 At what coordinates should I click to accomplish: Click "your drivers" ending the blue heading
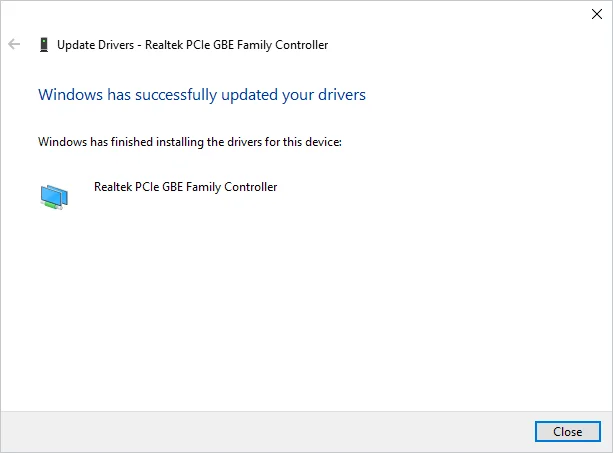coord(324,95)
